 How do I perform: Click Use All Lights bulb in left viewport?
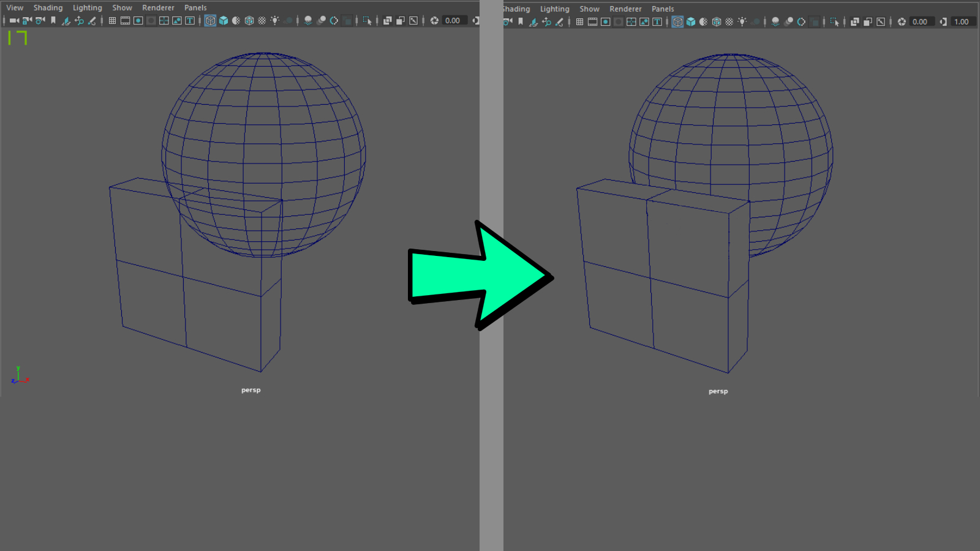[275, 20]
